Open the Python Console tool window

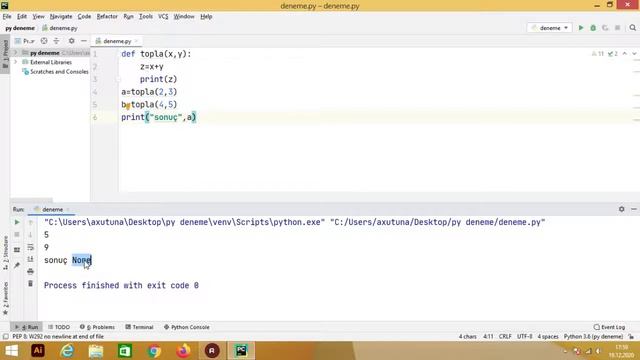187,327
